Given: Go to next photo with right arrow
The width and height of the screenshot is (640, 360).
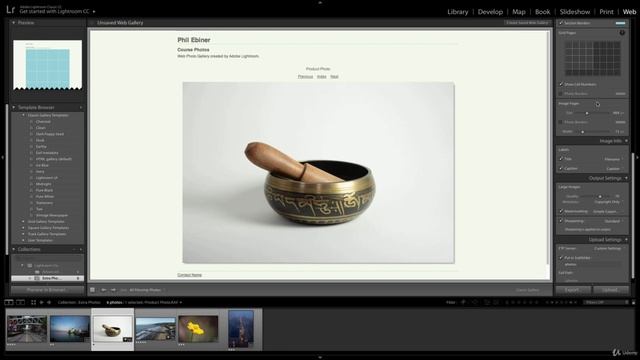Looking at the screenshot, I should point(113,290).
